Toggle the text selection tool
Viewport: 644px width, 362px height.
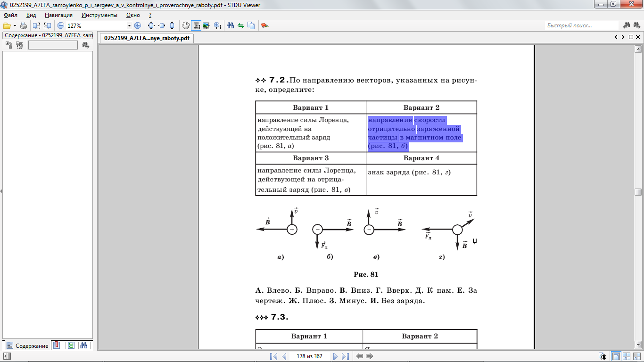[x=197, y=25]
